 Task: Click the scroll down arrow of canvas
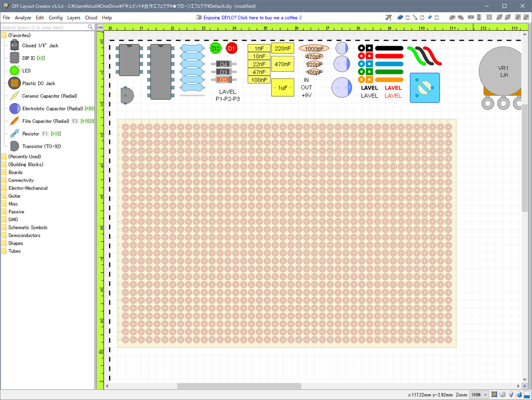pos(524,380)
